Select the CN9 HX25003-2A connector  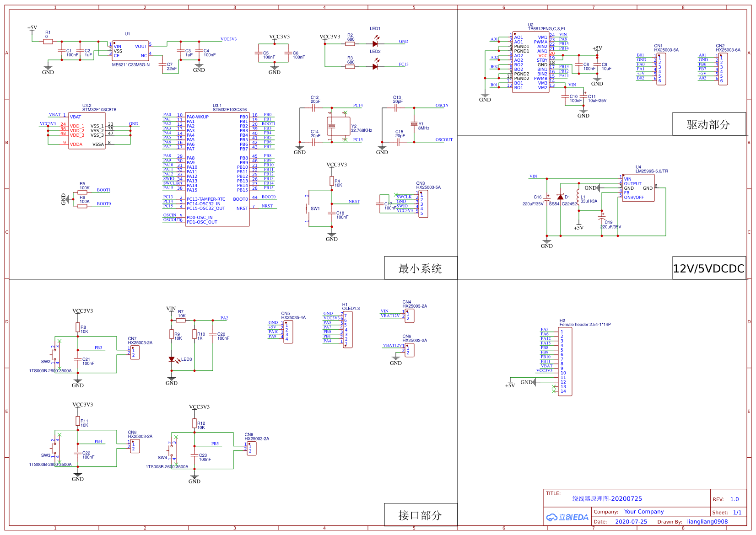click(x=252, y=449)
